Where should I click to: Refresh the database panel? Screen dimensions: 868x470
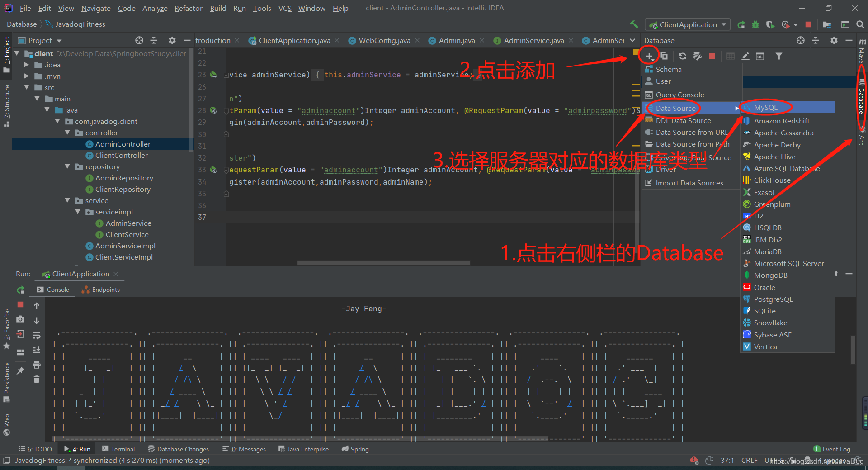[683, 56]
